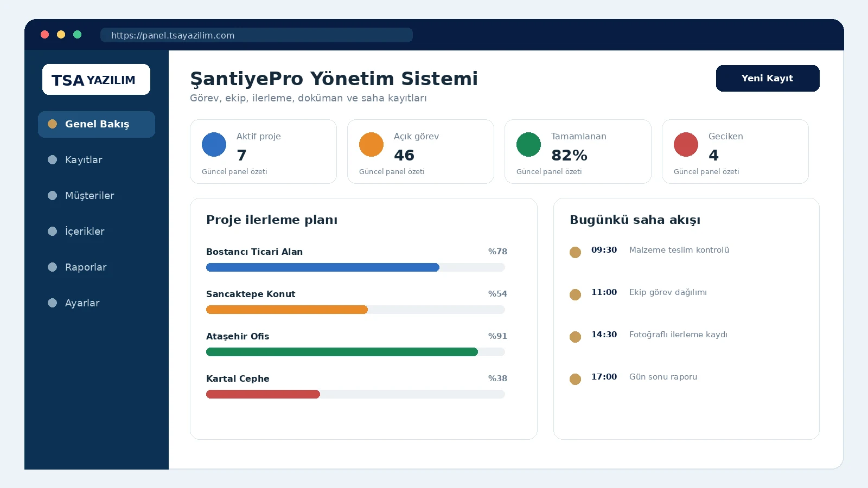Viewport: 868px width, 488px height.
Task: Click the %54 progress value
Action: [497, 294]
